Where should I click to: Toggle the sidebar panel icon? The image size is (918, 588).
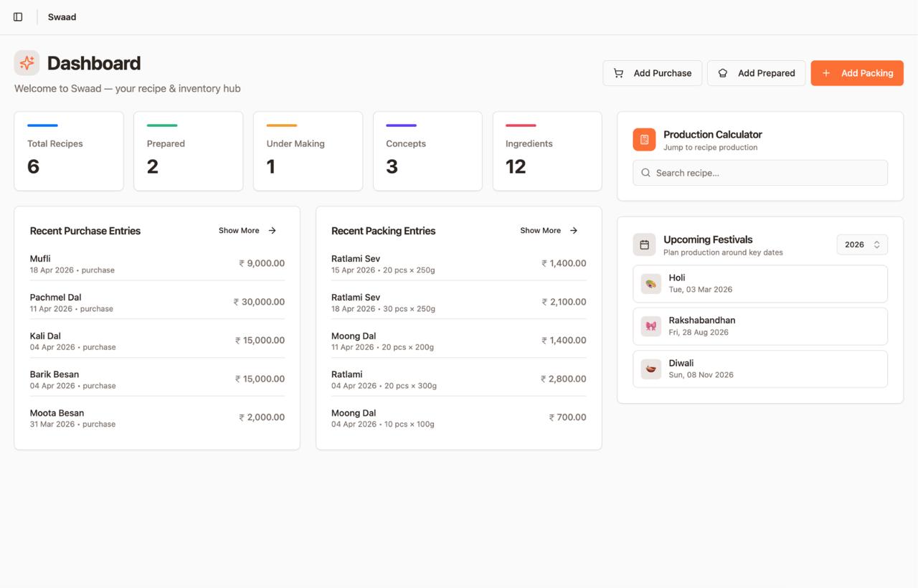point(18,16)
